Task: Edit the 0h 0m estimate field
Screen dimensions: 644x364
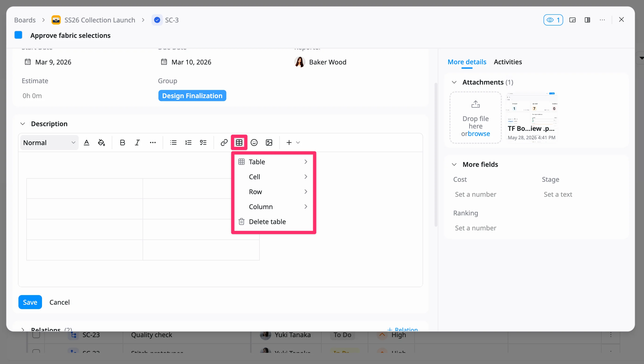Action: (32, 96)
